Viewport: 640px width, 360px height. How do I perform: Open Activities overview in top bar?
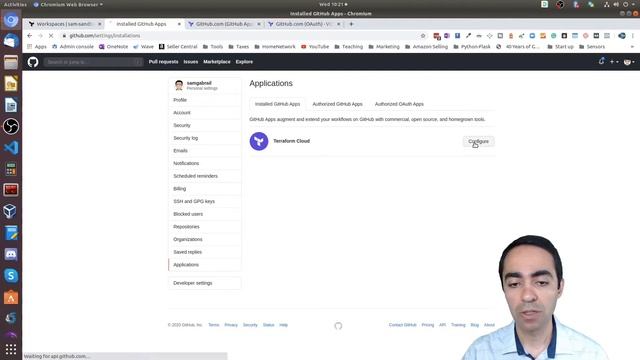click(x=15, y=4)
